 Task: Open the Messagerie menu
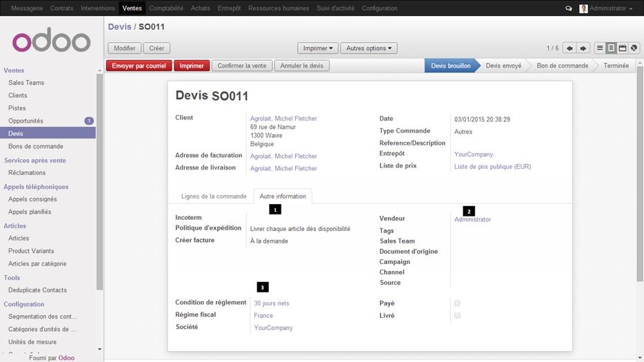[27, 8]
